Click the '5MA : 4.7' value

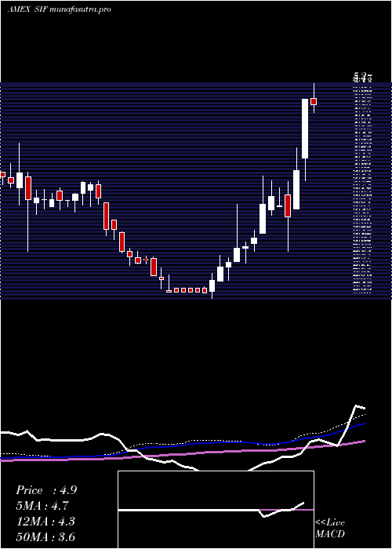coord(42,506)
